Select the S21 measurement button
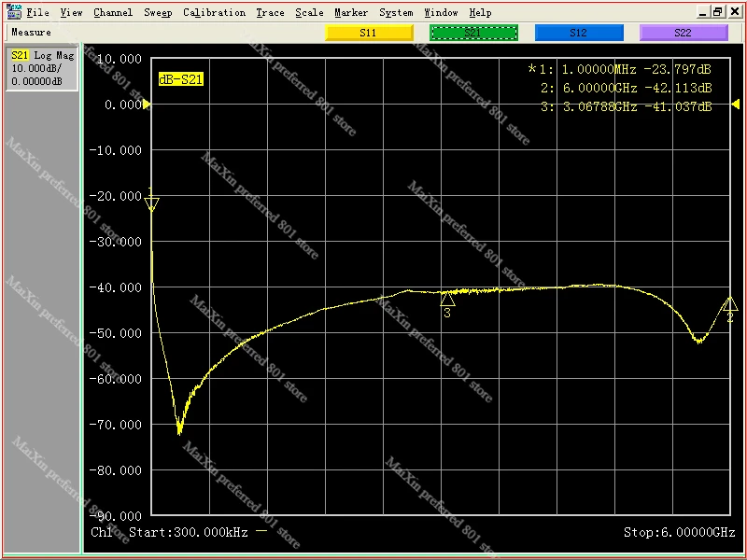The image size is (747, 560). (473, 33)
